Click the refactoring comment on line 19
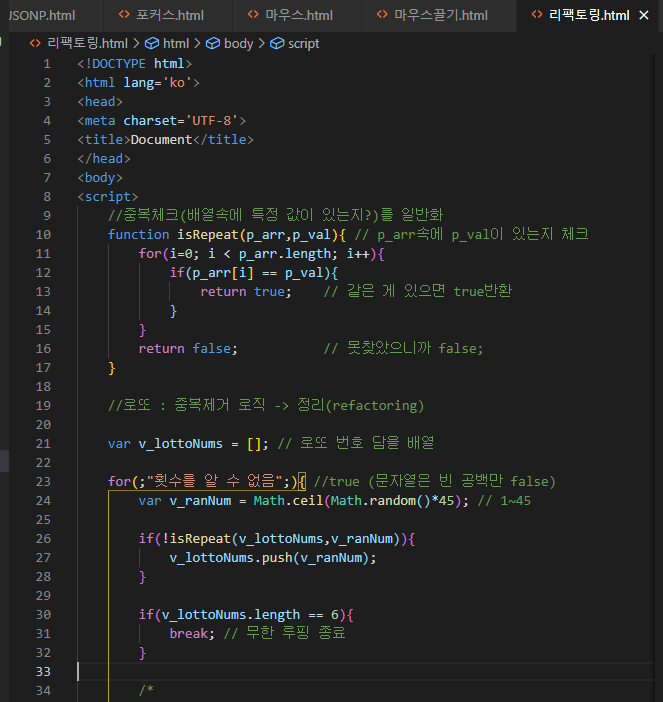This screenshot has height=702, width=663. (x=266, y=406)
